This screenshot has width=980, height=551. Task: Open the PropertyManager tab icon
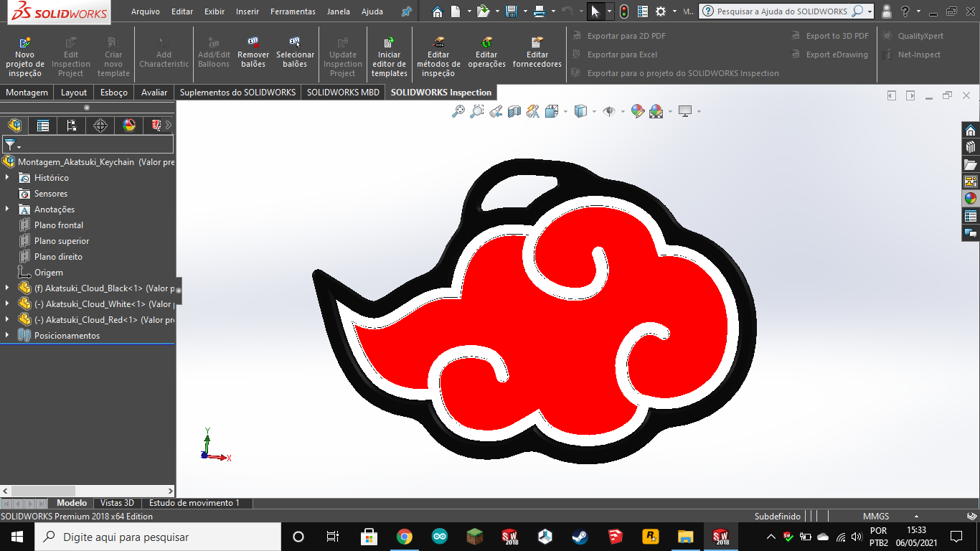pos(43,126)
